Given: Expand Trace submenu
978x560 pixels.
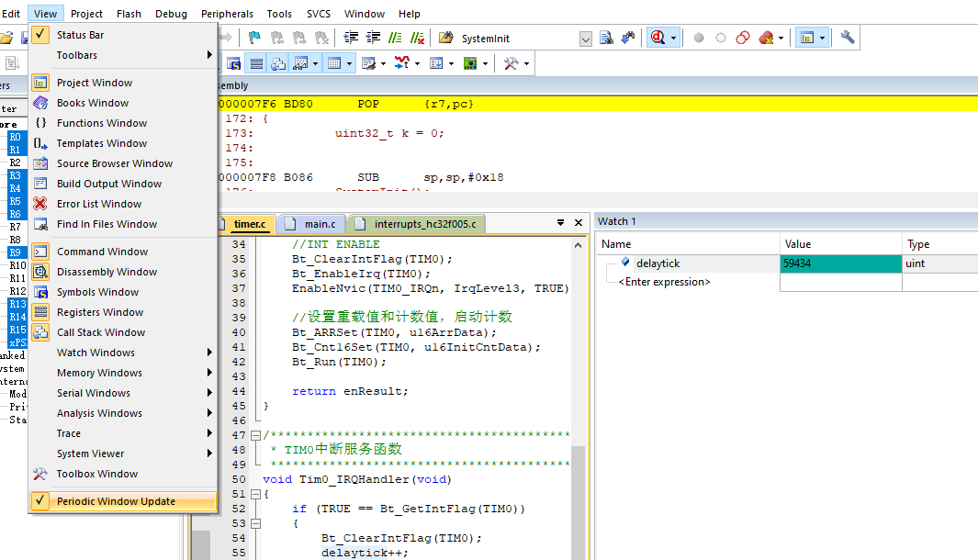Looking at the screenshot, I should [x=123, y=433].
